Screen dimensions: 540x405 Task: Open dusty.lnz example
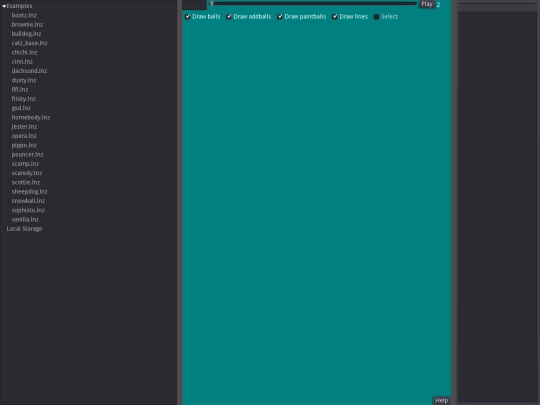24,80
